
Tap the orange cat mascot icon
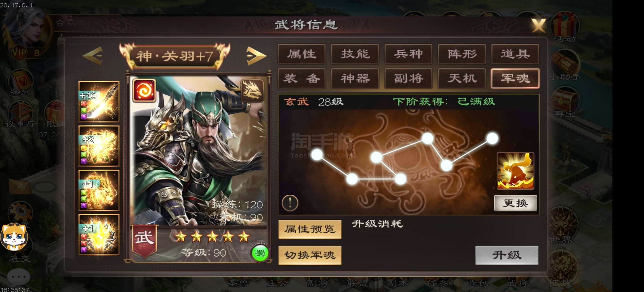[x=14, y=237]
